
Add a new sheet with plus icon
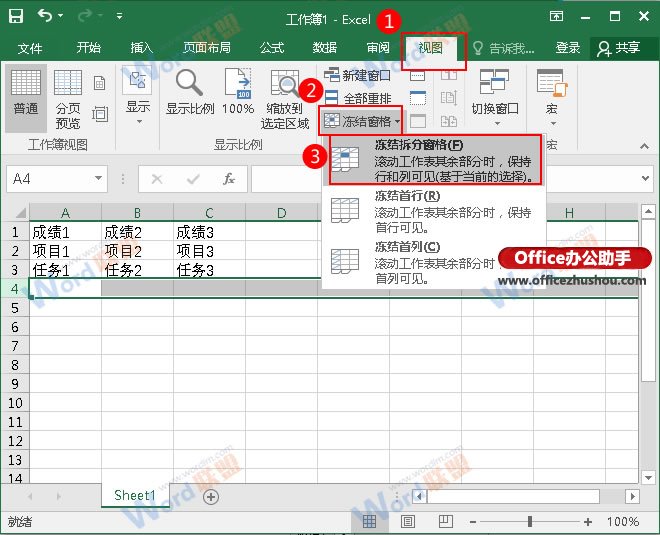[x=210, y=497]
